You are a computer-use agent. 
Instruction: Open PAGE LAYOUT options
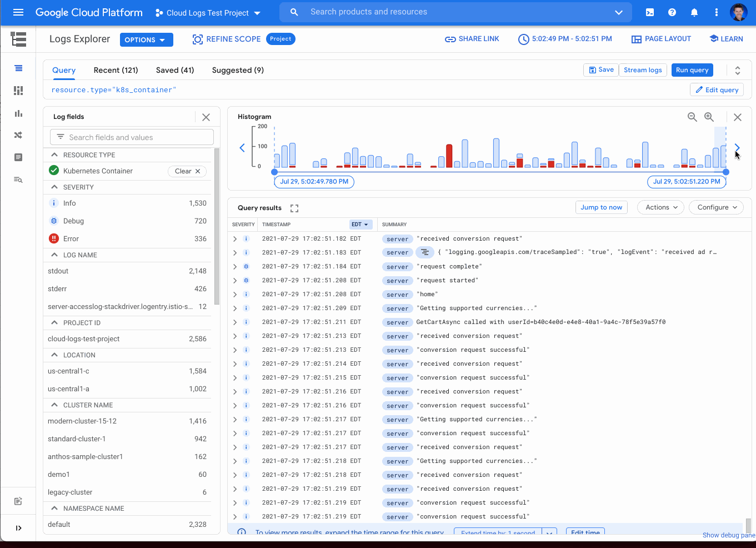661,39
